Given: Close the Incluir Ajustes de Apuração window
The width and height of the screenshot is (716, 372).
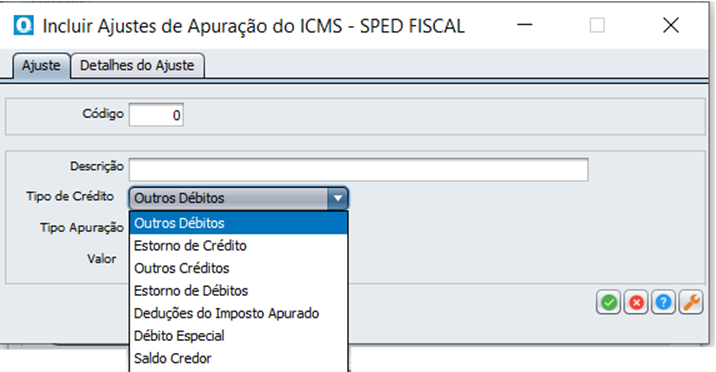Looking at the screenshot, I should pyautogui.click(x=671, y=25).
